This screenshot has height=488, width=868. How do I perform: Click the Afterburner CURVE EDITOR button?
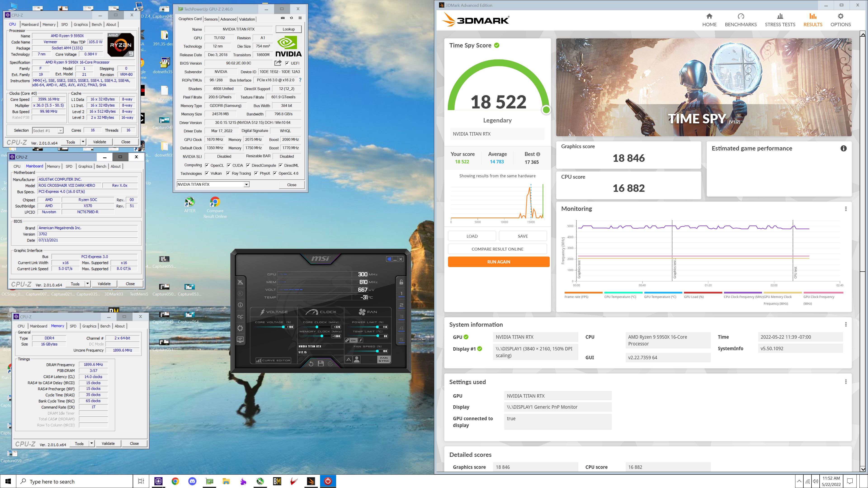(273, 360)
